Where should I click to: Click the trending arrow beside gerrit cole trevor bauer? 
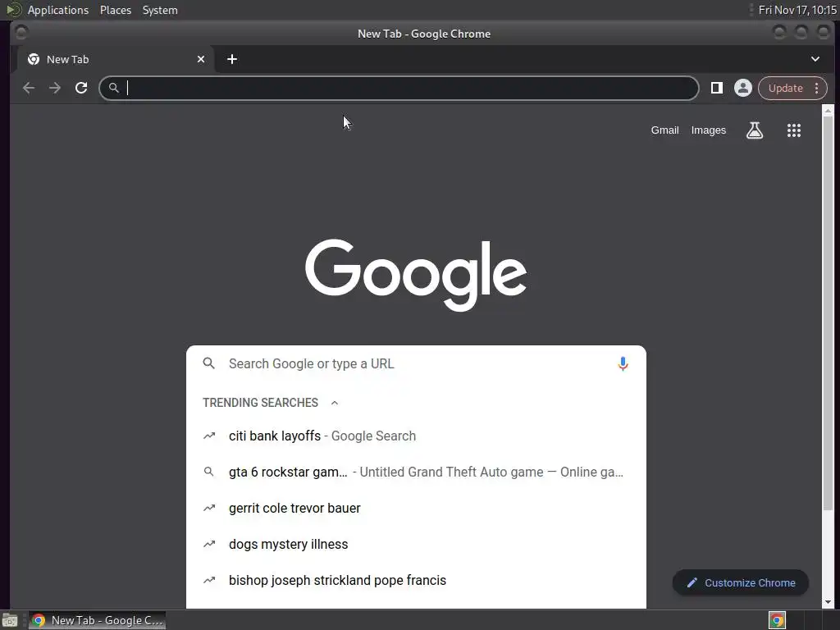tap(209, 508)
